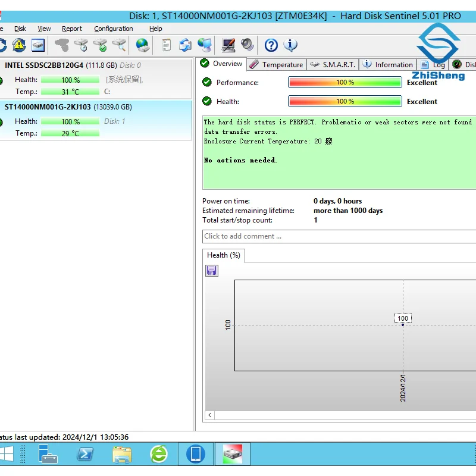The width and height of the screenshot is (476, 476).
Task: Click the Overview Health 100 % gradient bar
Action: point(345,101)
